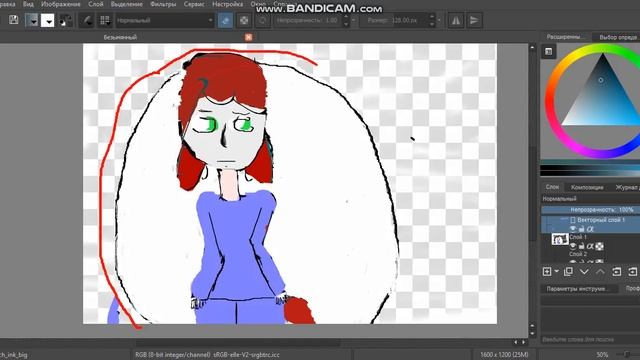640x360 pixels.
Task: Click the Слой 1 layer thumbnail
Action: (x=560, y=239)
